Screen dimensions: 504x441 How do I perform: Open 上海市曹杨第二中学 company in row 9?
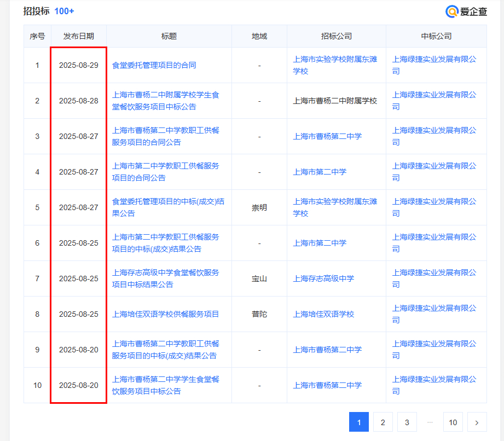[327, 350]
